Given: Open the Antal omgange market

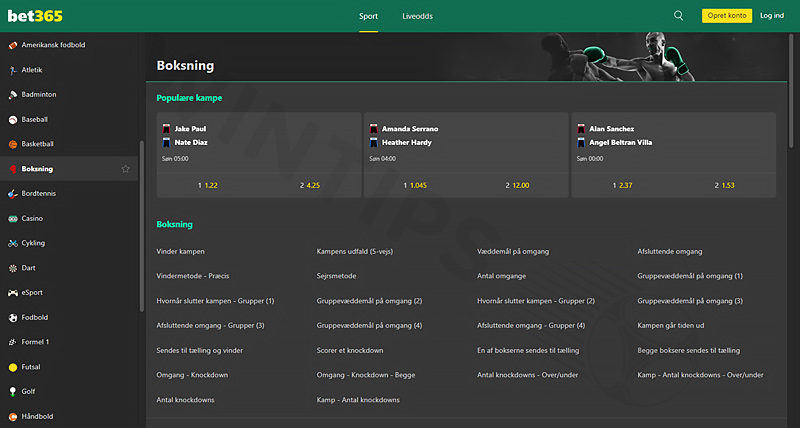Looking at the screenshot, I should (501, 276).
